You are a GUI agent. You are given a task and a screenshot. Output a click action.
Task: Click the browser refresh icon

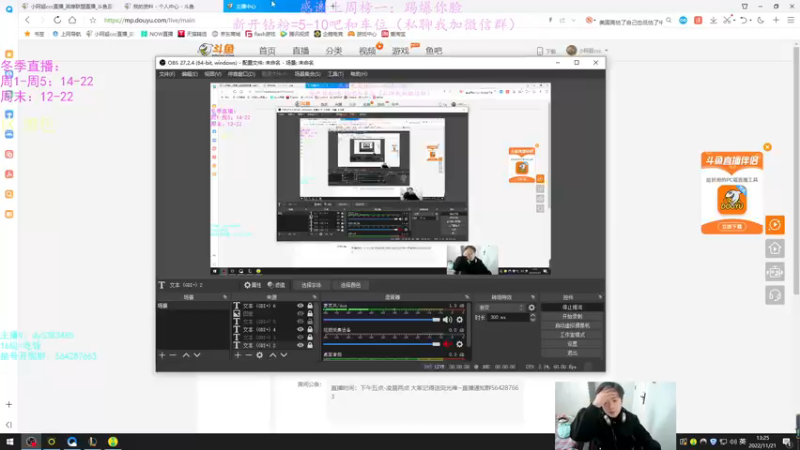point(57,20)
